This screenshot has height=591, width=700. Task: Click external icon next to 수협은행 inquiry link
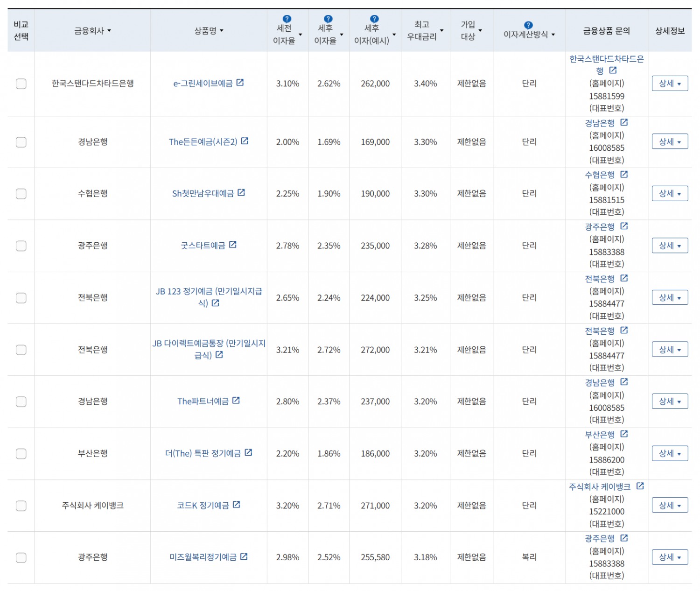coord(624,174)
